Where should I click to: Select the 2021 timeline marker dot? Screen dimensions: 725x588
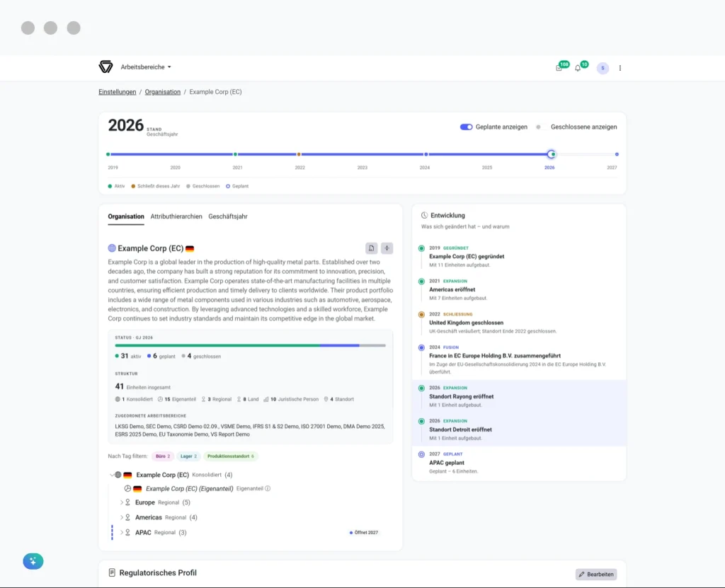(x=235, y=154)
